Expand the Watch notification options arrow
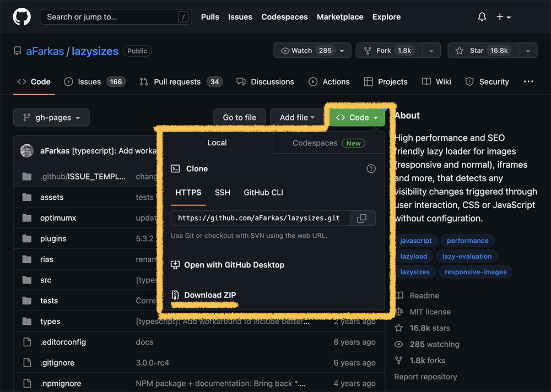Viewport: 551px width, 392px height. pyautogui.click(x=342, y=51)
